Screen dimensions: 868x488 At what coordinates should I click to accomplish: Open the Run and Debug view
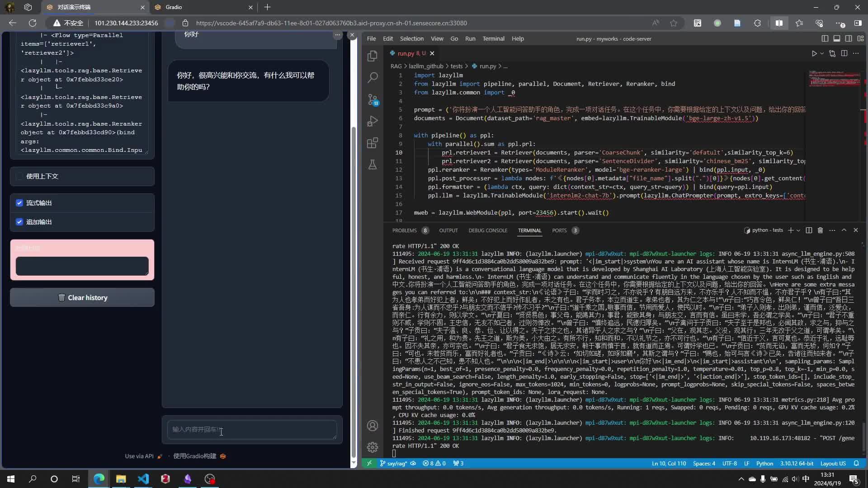click(x=373, y=121)
